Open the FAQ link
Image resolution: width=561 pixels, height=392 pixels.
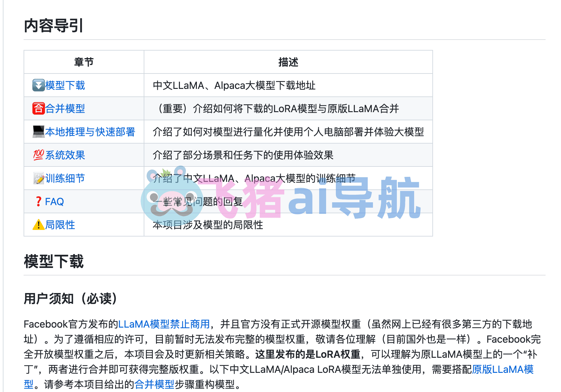pyautogui.click(x=54, y=201)
